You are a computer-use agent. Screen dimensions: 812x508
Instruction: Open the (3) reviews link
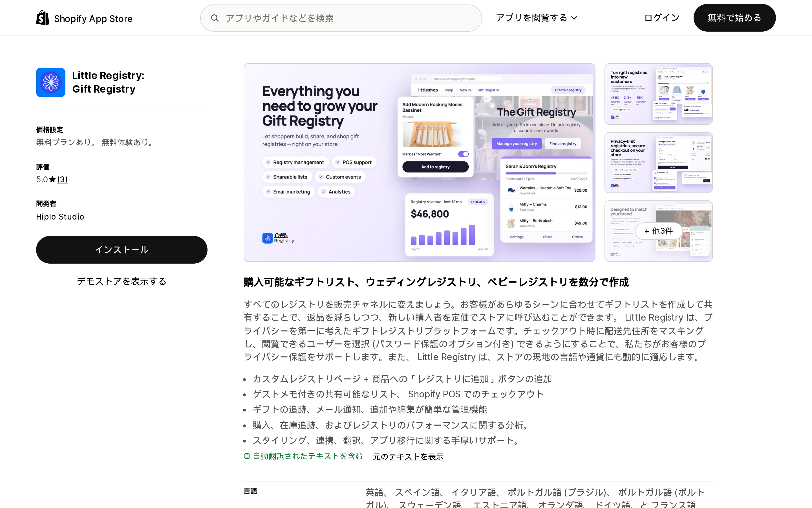click(x=62, y=179)
